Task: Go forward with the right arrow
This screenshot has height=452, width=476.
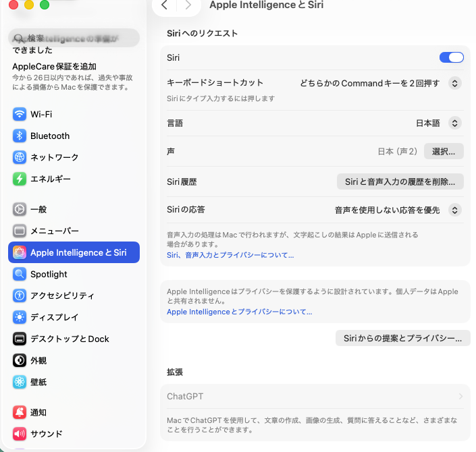Action: [188, 5]
